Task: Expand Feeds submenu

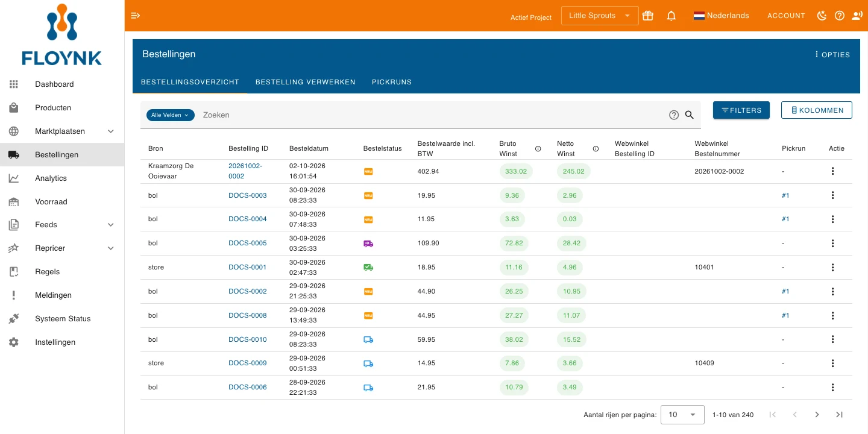Action: pos(111,225)
